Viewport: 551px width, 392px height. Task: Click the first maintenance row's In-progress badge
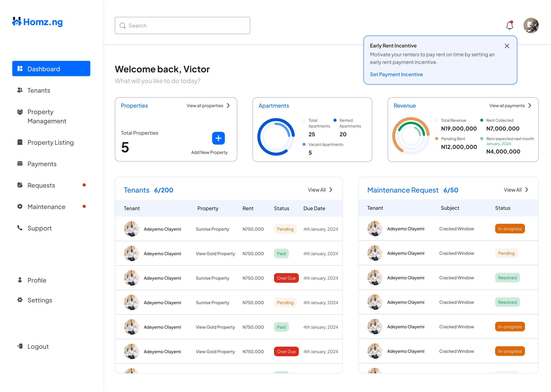510,229
